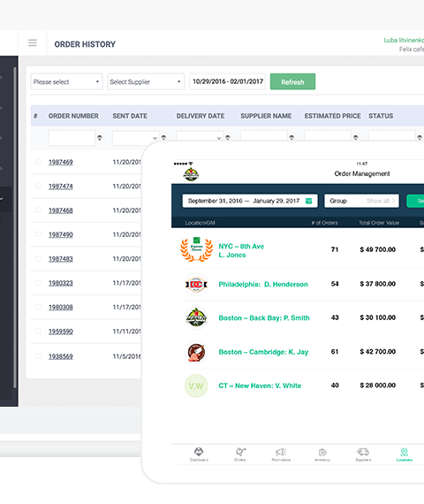
Task: Select the checkbox for order 1980323
Action: coord(39,283)
